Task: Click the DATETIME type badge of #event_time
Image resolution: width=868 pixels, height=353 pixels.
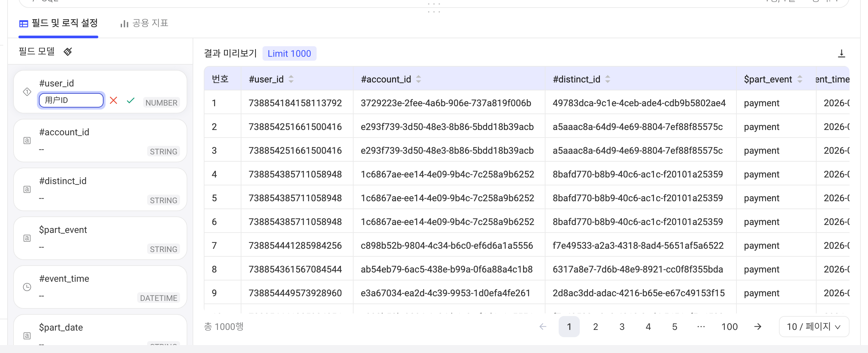Action: [x=158, y=298]
